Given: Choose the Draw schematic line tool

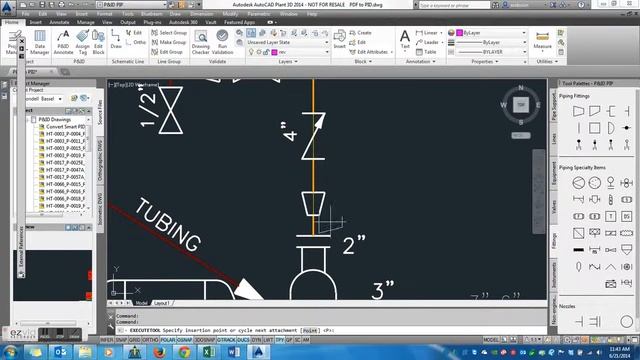Looking at the screenshot, I should 116,40.
